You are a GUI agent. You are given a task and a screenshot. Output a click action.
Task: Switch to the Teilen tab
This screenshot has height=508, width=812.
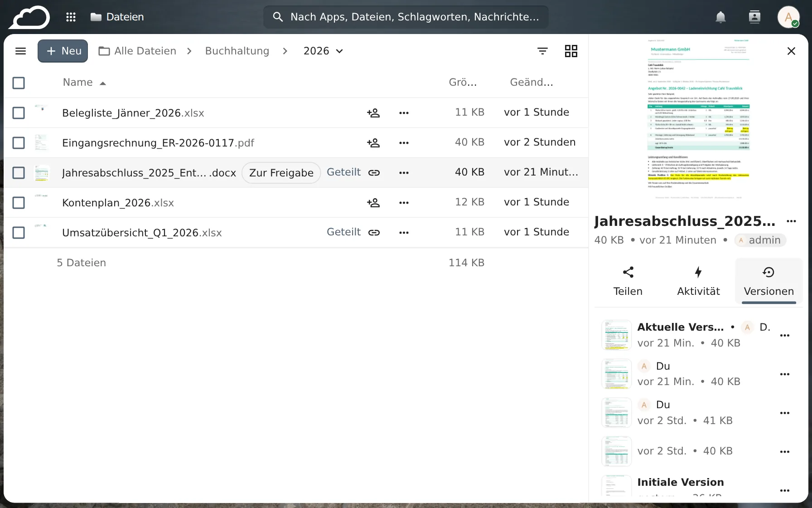point(628,281)
